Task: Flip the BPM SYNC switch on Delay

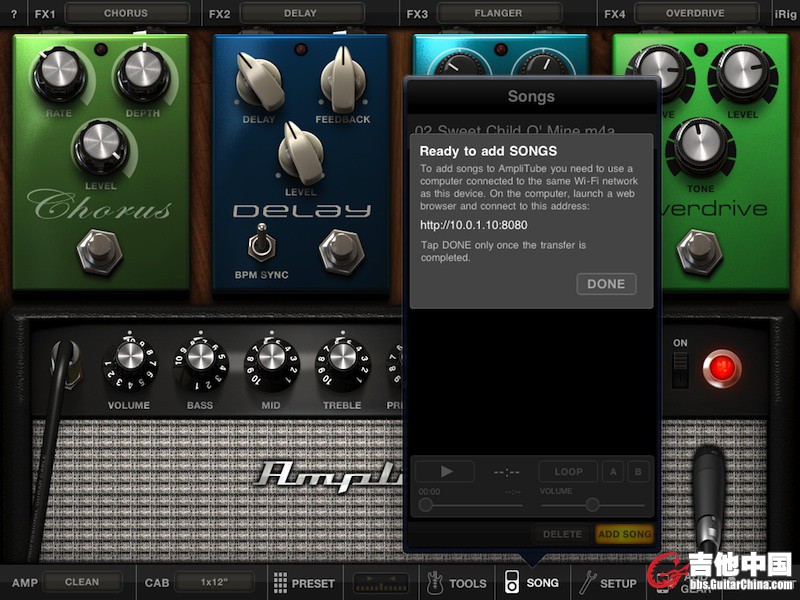Action: (x=262, y=242)
